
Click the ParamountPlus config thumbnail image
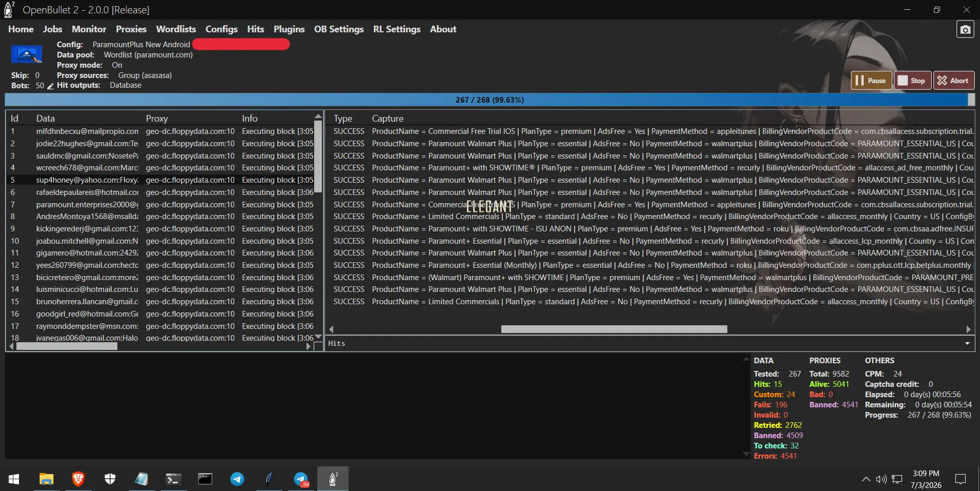(27, 54)
